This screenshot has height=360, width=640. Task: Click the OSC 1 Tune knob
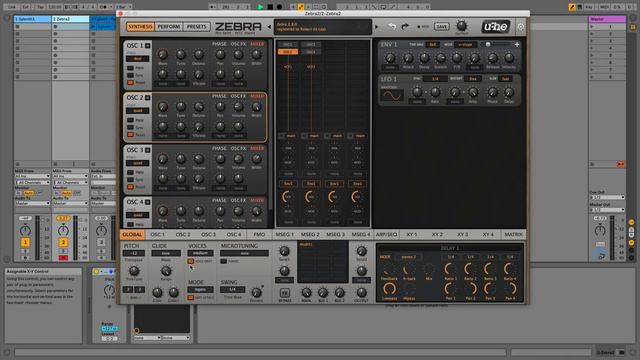click(x=180, y=54)
